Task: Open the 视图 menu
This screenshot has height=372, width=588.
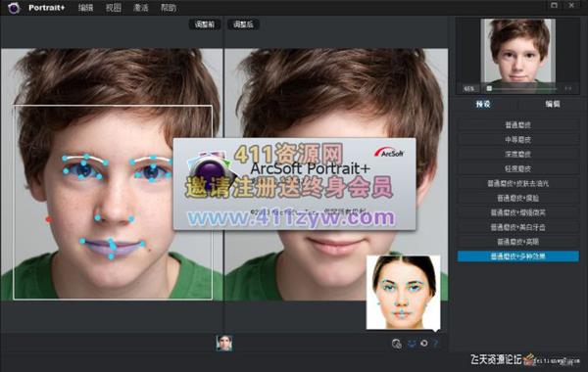Action: [x=114, y=8]
